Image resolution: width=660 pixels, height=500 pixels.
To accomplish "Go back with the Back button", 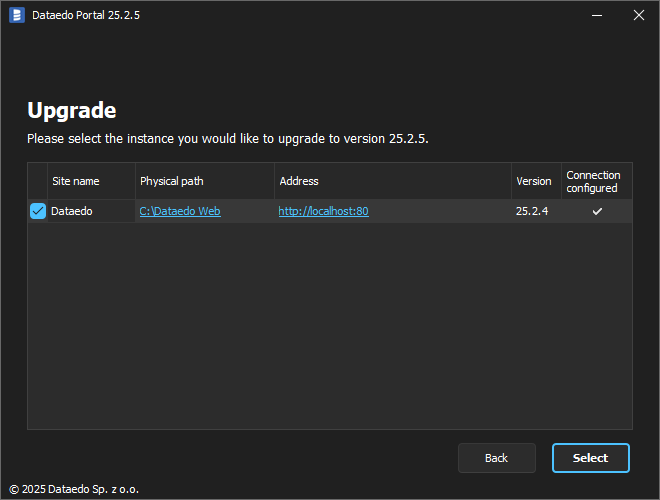I will (497, 458).
